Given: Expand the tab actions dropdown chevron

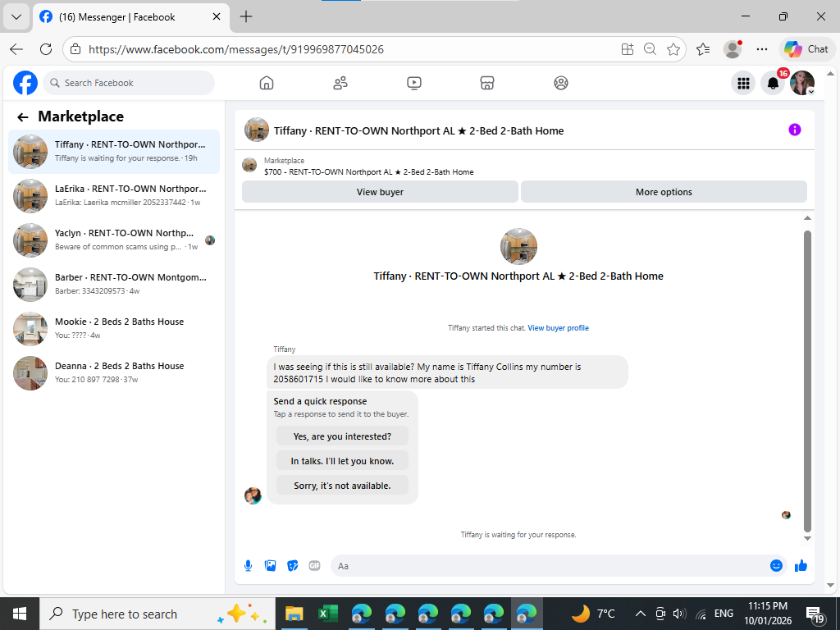Looking at the screenshot, I should (16, 16).
